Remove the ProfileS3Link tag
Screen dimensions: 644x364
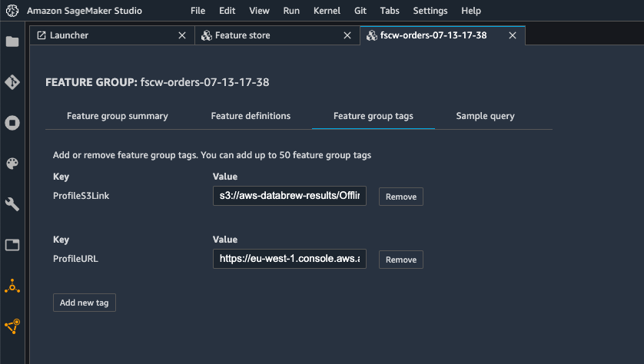[401, 197]
